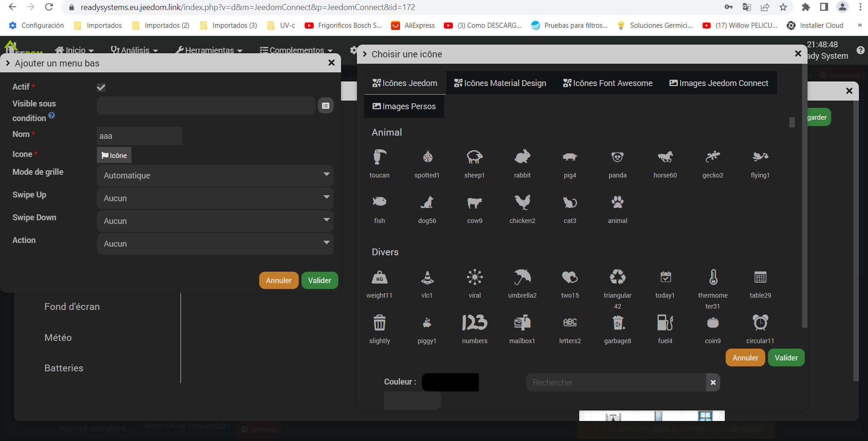Select the umbrella2 icon
This screenshot has width=868, height=441.
tap(522, 277)
